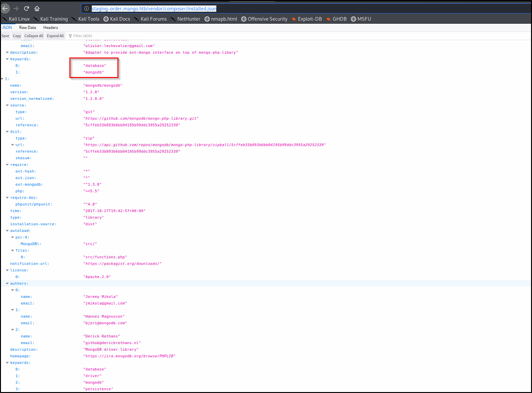Viewport: 532px width, 393px height.
Task: Select the version_normalized value "1.2.0.0"
Action: coord(94,99)
